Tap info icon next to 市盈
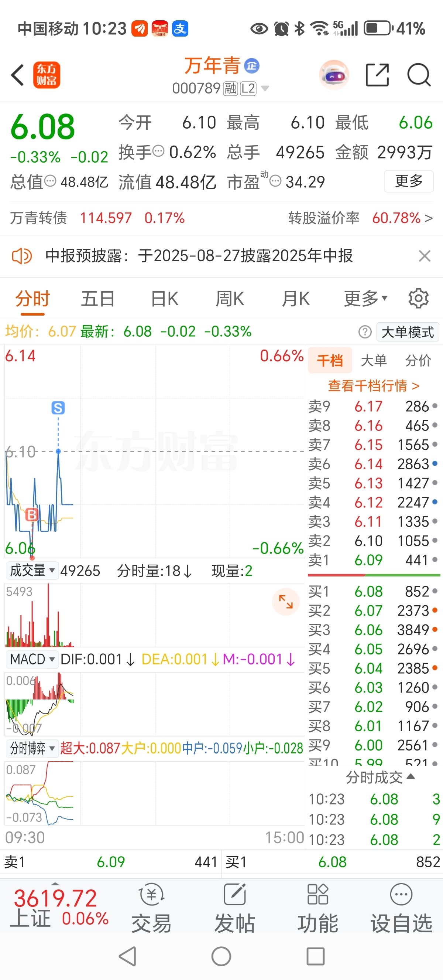Image resolution: width=443 pixels, height=980 pixels. pyautogui.click(x=275, y=181)
